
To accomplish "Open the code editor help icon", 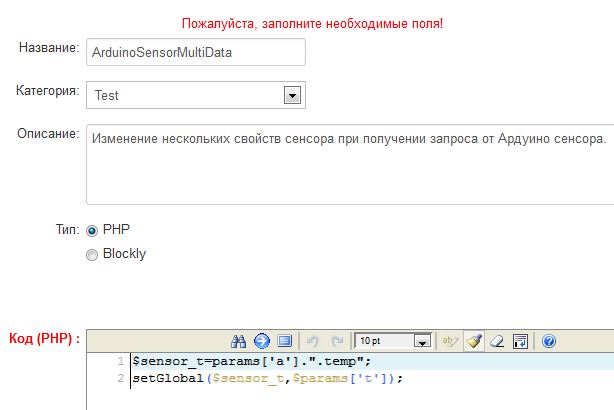I will [548, 341].
